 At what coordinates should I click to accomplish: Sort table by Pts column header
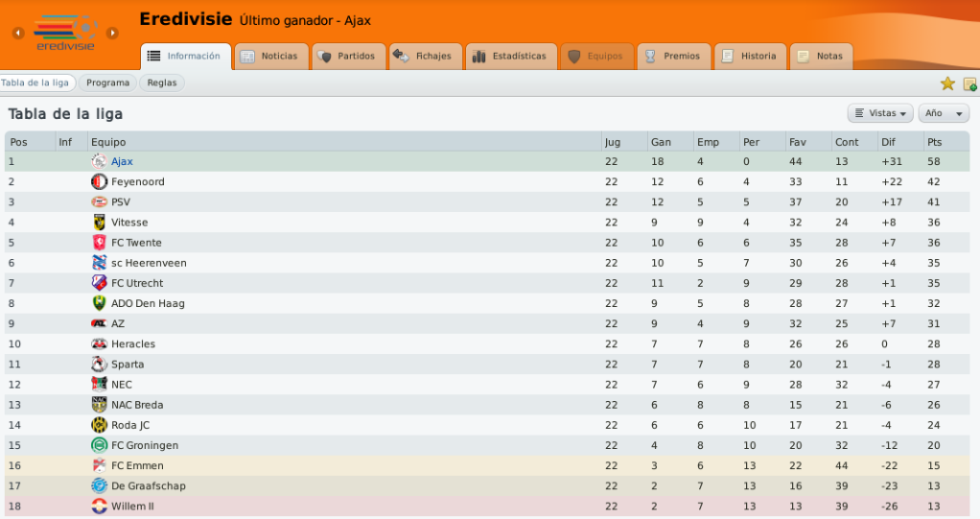tap(946, 142)
